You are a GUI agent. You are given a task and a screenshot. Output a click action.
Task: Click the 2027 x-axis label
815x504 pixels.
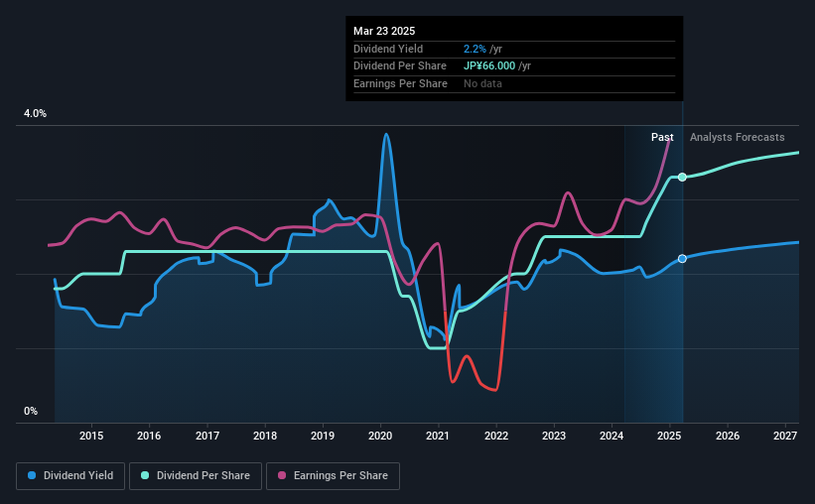click(x=785, y=436)
